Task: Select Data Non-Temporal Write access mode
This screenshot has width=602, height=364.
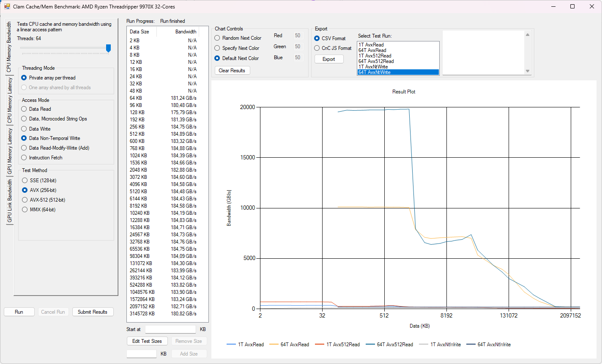Action: [x=51, y=138]
